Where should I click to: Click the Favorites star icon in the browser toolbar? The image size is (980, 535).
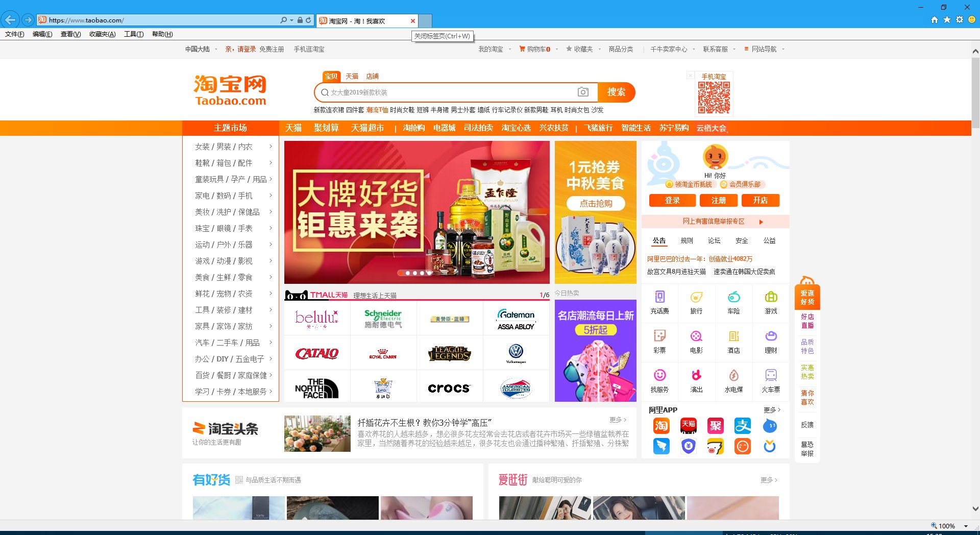pos(947,19)
